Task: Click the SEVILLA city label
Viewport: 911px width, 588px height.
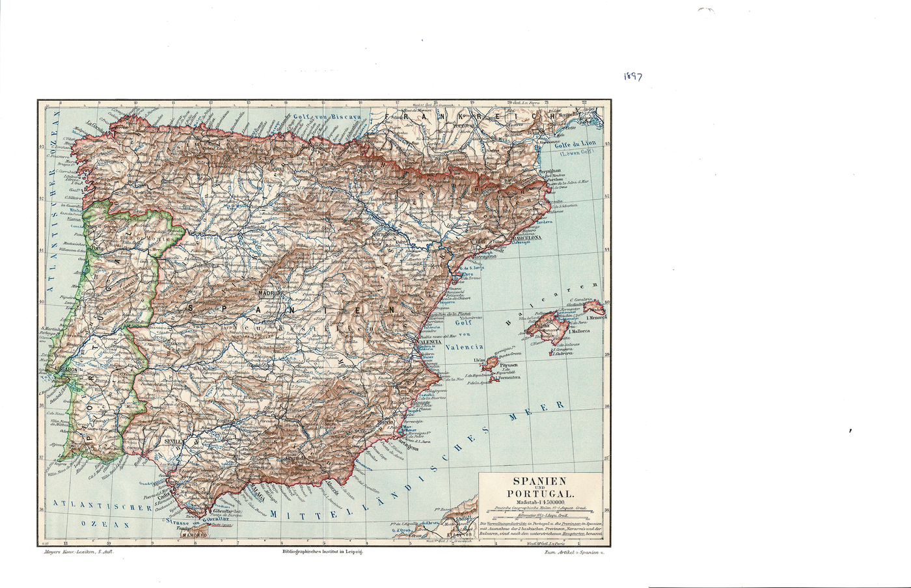Action: tap(173, 440)
